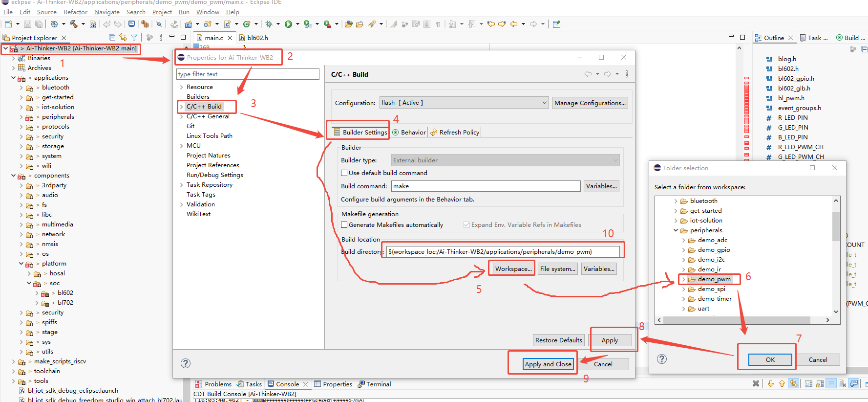Viewport: 868px width, 402px height.
Task: Collapse peripherals folder in Folder selection
Action: [676, 230]
